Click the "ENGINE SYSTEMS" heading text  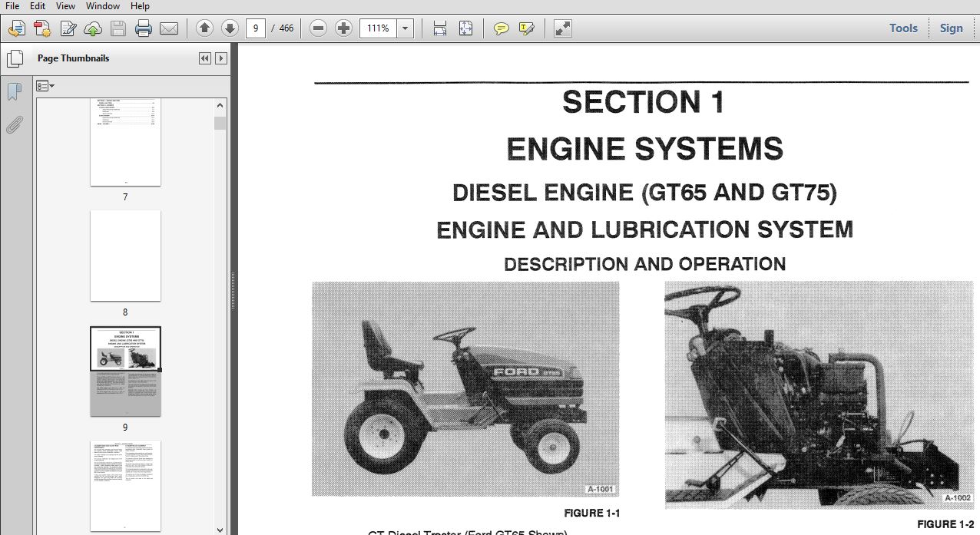click(645, 149)
